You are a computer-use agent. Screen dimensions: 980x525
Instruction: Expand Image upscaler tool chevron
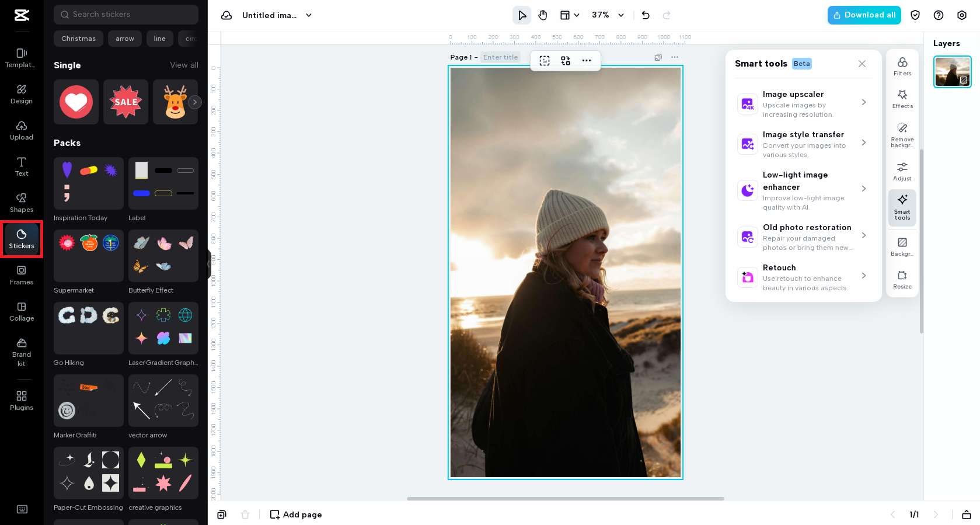[863, 102]
